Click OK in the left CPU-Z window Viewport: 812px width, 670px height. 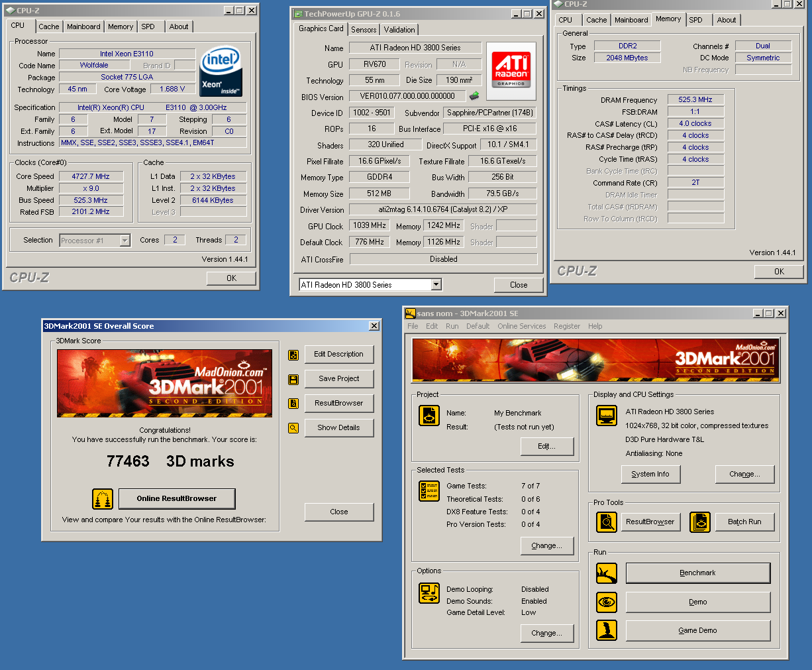[x=231, y=278]
